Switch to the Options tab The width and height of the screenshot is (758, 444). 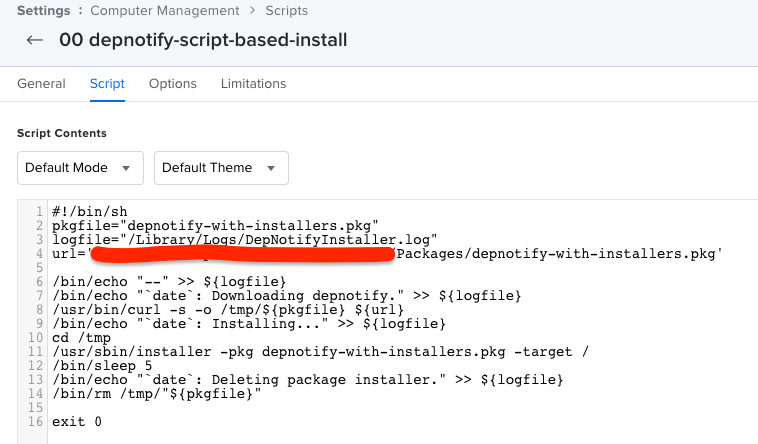coord(173,84)
